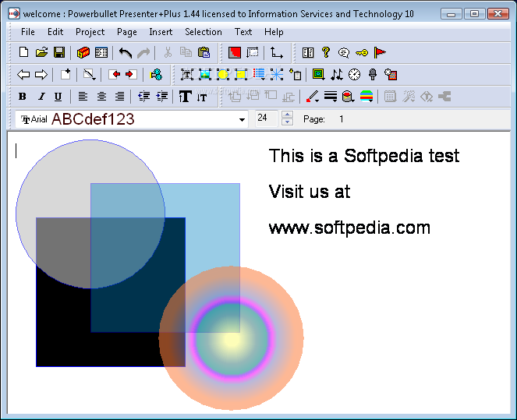Save the project with floppy disk icon
517x420 pixels.
(59, 52)
